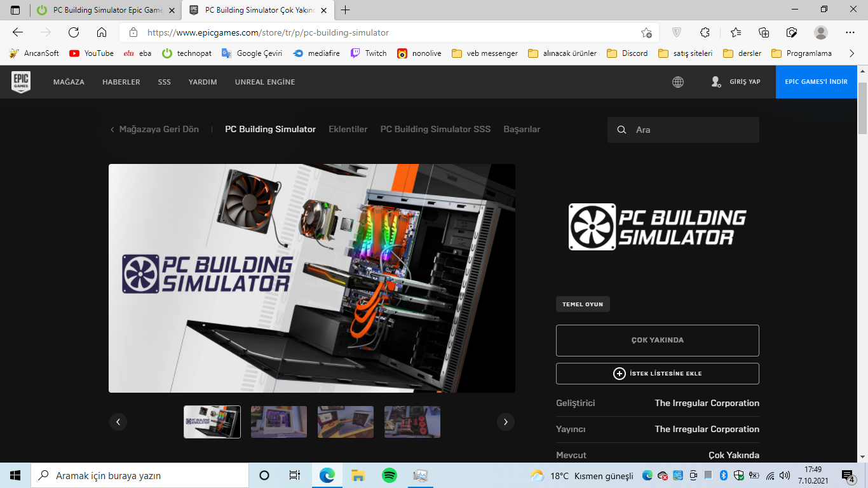Go to the browser home page
This screenshot has width=868, height=488.
pyautogui.click(x=102, y=32)
